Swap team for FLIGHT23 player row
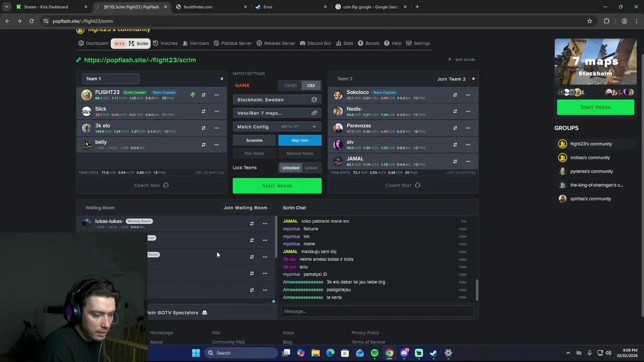This screenshot has width=644, height=362. point(203,95)
